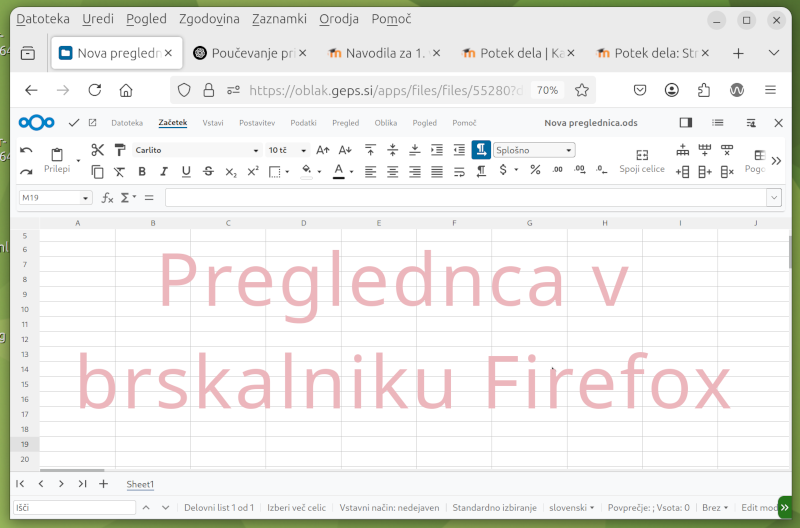Toggle underline formatting

(x=186, y=172)
